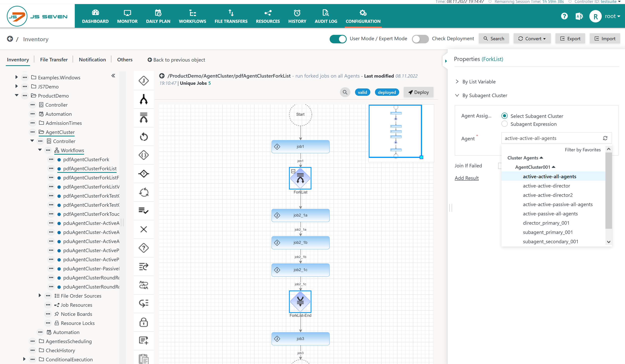Collapse the Workflows tree node

40,150
